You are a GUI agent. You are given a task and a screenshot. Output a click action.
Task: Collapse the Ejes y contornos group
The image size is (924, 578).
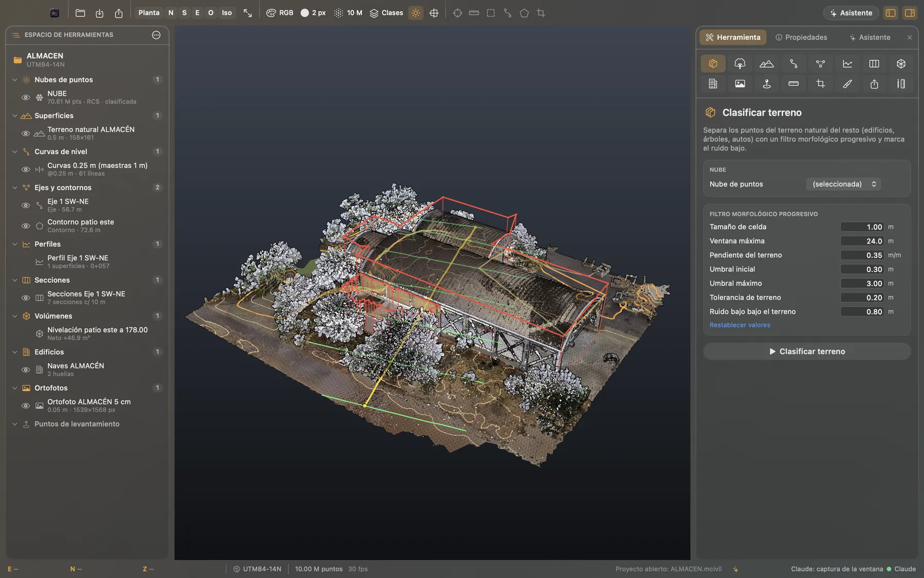[x=15, y=188]
